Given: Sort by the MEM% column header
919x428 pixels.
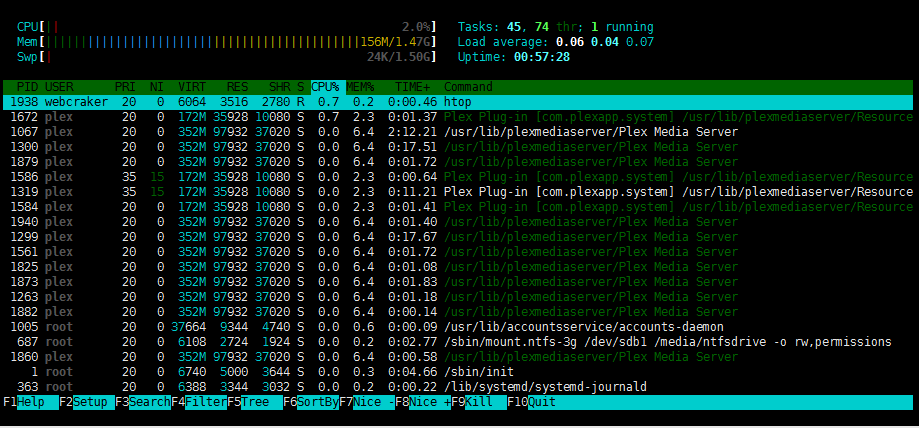Looking at the screenshot, I should [x=361, y=87].
